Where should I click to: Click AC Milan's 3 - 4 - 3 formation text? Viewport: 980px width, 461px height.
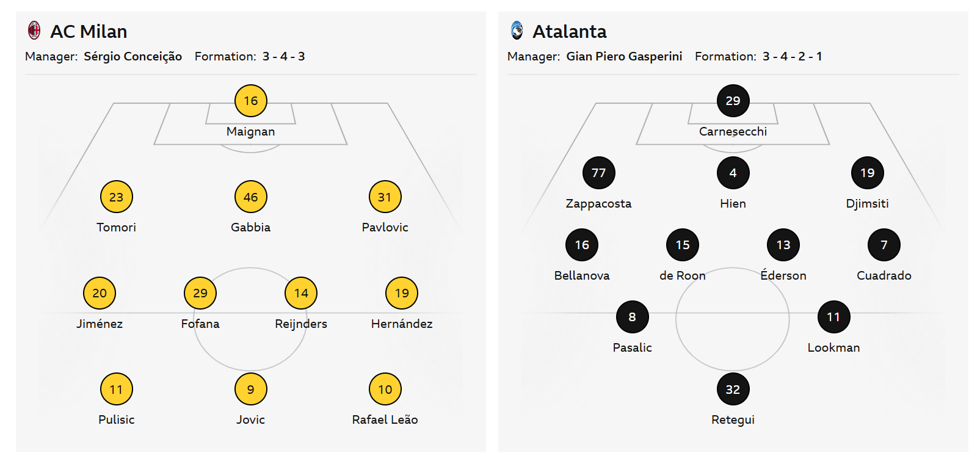pos(283,56)
